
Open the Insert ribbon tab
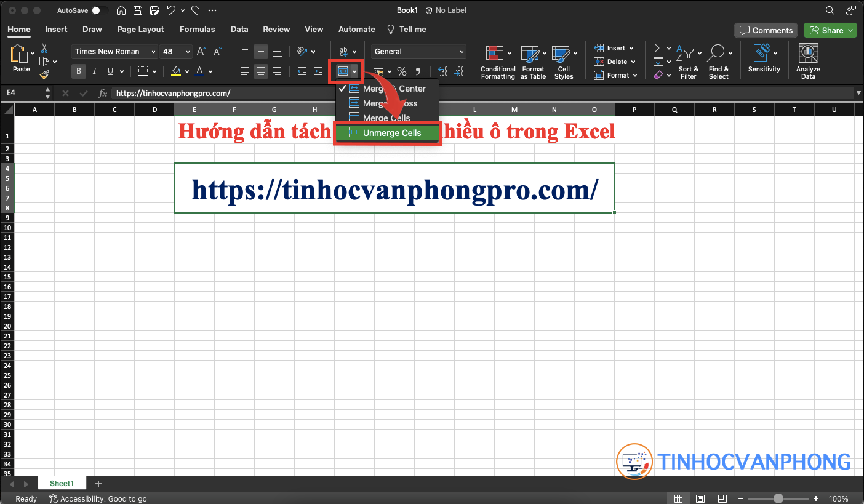pyautogui.click(x=56, y=29)
